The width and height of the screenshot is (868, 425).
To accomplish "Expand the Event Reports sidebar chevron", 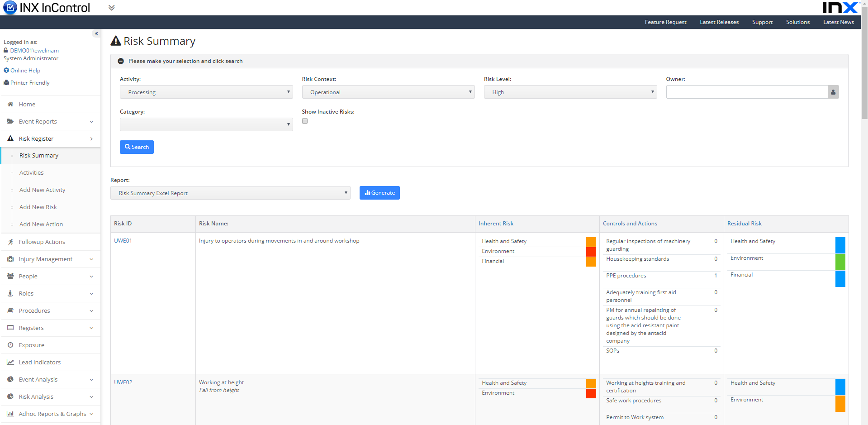I will (x=91, y=121).
